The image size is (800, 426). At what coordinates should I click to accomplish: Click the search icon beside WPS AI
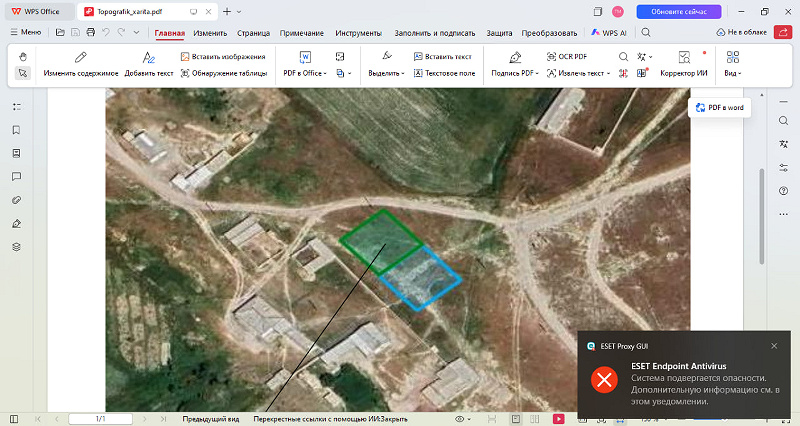646,32
